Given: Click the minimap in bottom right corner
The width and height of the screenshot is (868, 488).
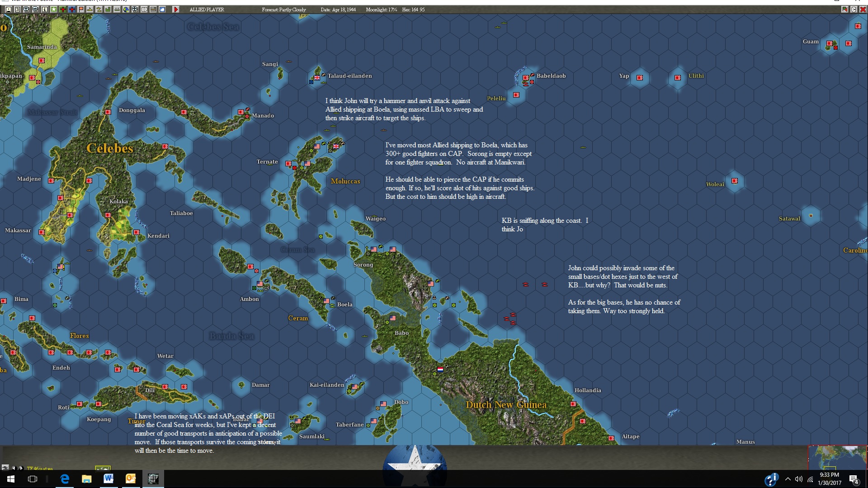Looking at the screenshot, I should pos(837,457).
